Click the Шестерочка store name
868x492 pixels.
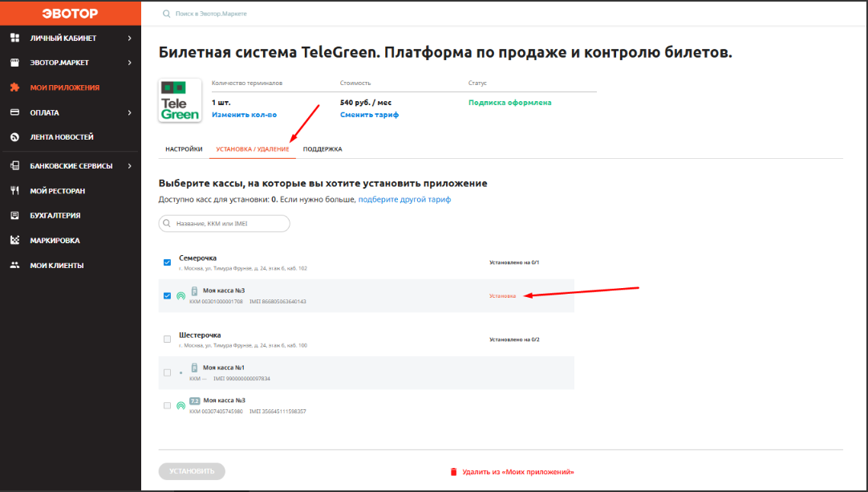(x=200, y=335)
